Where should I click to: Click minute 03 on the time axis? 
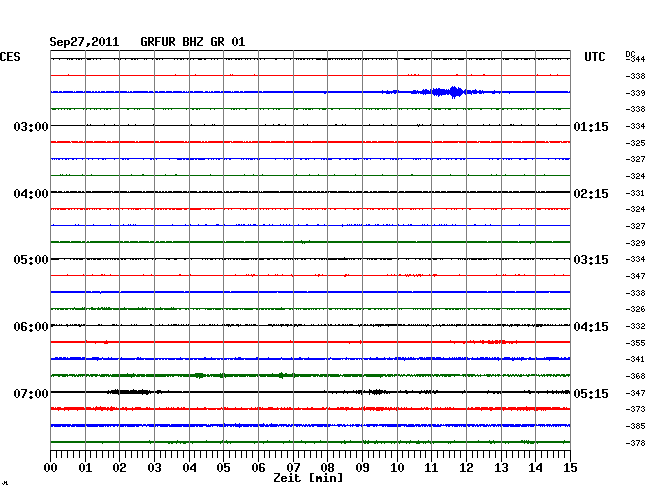(154, 468)
